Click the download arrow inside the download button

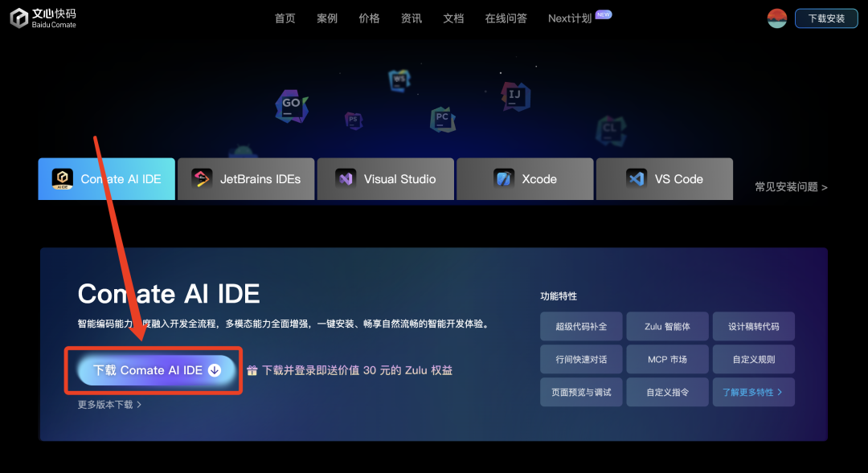[214, 370]
